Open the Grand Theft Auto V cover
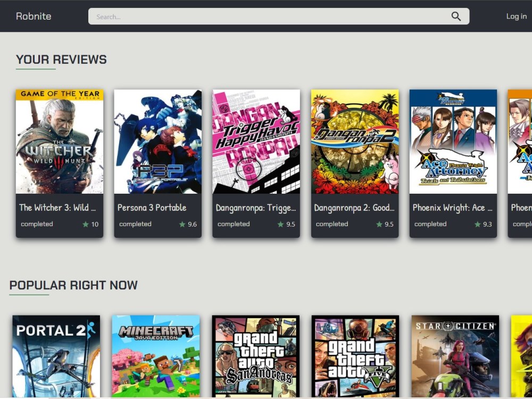532x399 pixels. coord(355,356)
